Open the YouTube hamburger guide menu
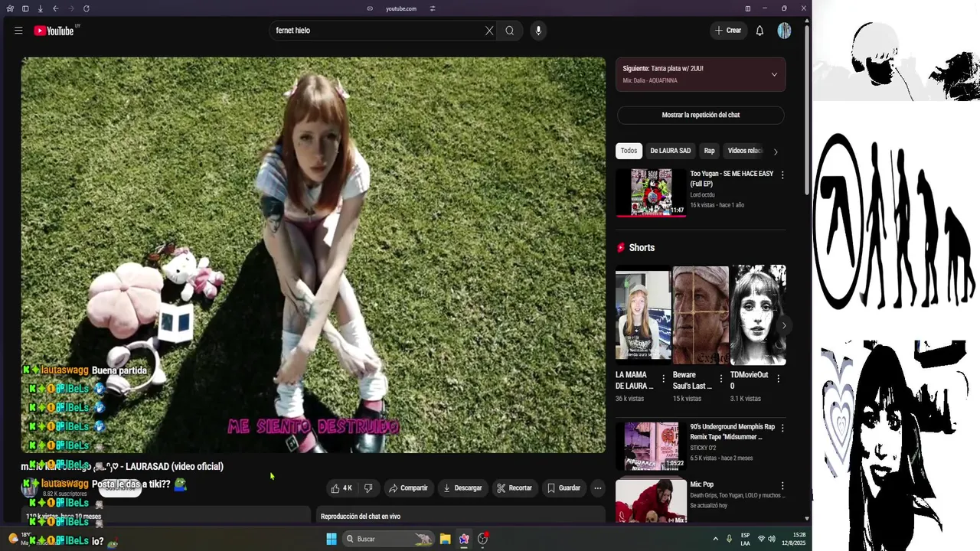Screen dimensions: 980x551 click(18, 31)
